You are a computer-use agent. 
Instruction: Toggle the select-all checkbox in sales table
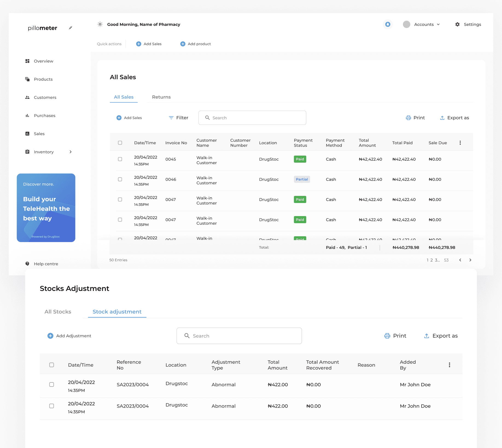120,143
